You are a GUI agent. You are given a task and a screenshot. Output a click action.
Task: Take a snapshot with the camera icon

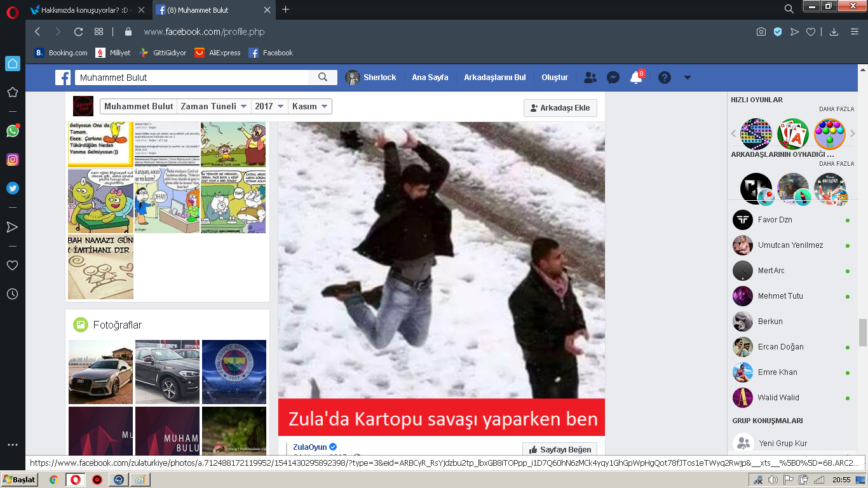[x=761, y=32]
